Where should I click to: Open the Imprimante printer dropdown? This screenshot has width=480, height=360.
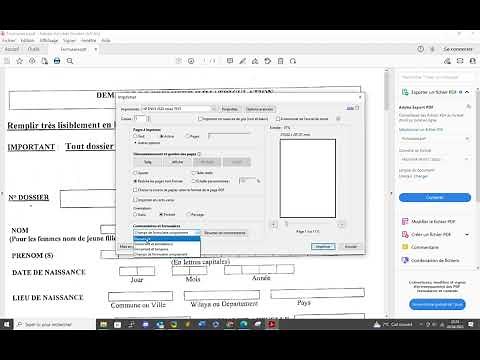point(179,109)
